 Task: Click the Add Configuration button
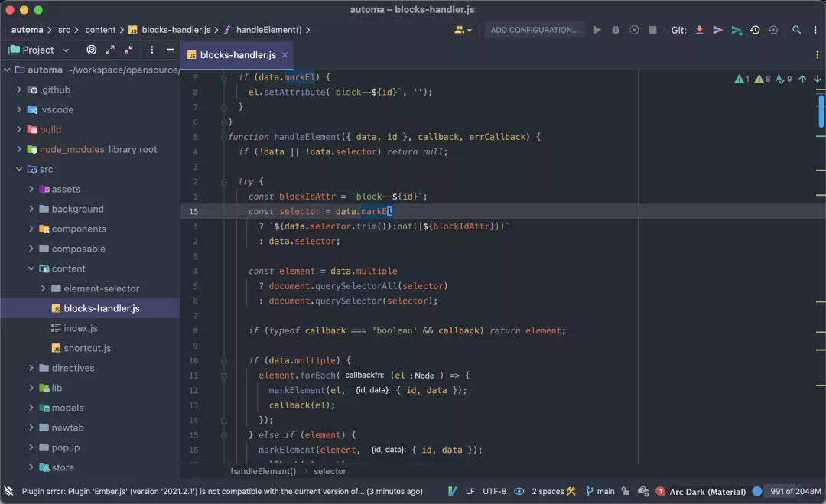(x=534, y=30)
